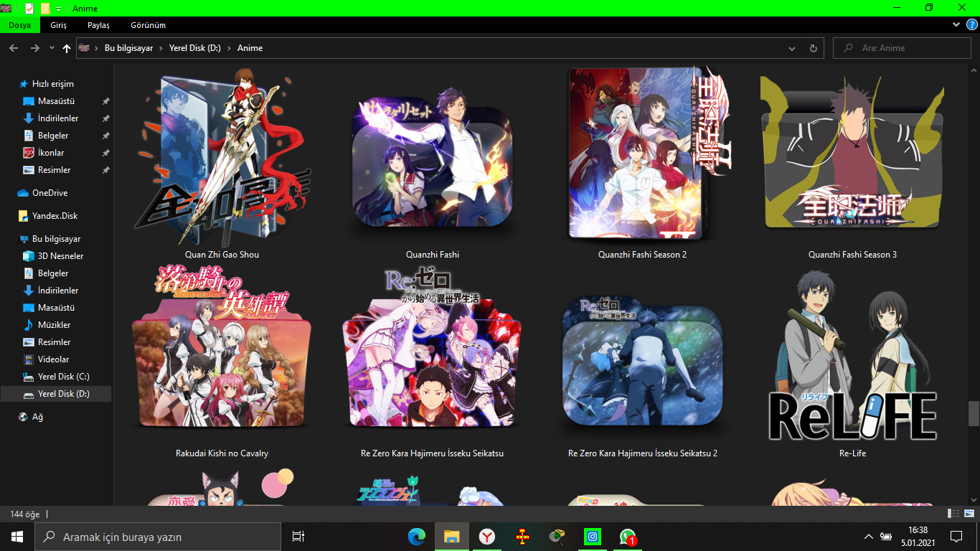Click the scrollbar up arrow
The height and width of the screenshot is (551, 980).
click(x=974, y=70)
